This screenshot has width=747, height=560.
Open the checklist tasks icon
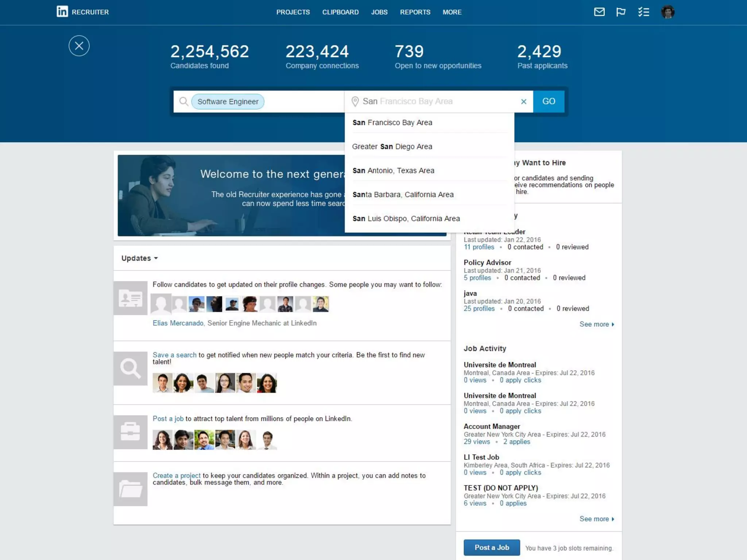pyautogui.click(x=644, y=12)
